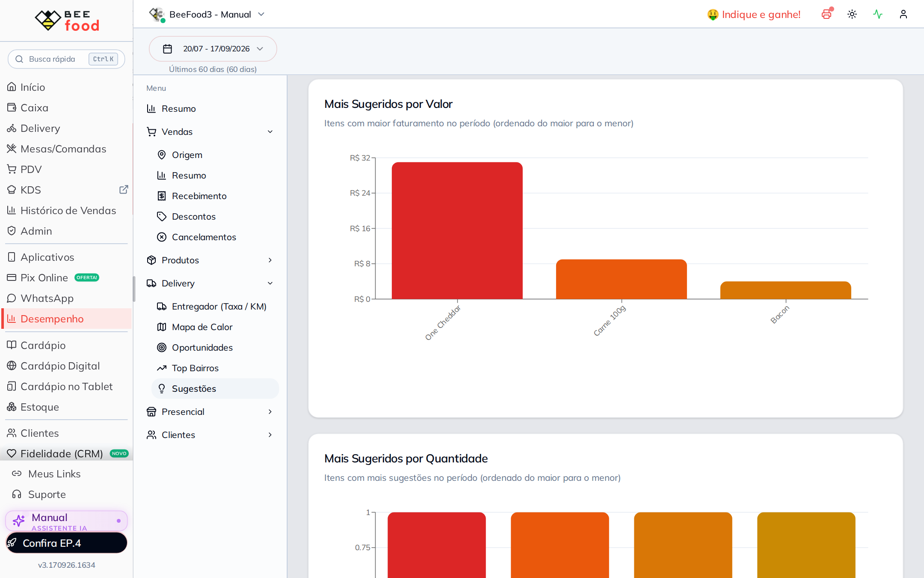Open Meus Links
Viewport: 924px width, 578px height.
coord(67,474)
